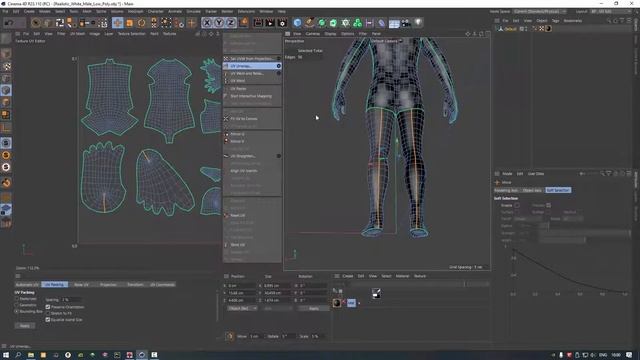Open the UV Mesh menu in UV editor
This screenshot has height=360, width=640.
[77, 34]
